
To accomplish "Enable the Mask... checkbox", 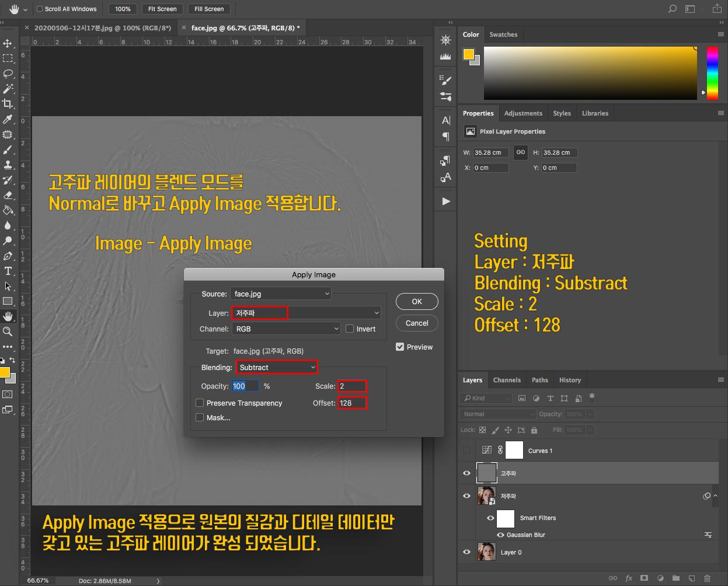I will click(x=200, y=417).
